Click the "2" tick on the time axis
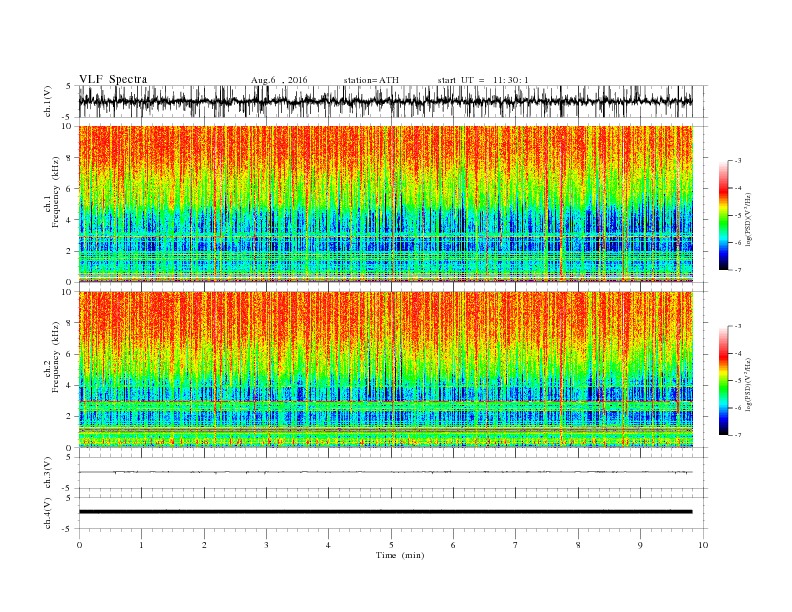The image size is (792, 612). click(204, 545)
